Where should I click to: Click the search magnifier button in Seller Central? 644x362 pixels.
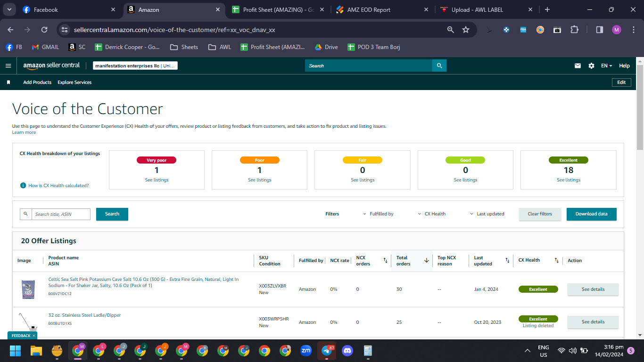pyautogui.click(x=439, y=66)
